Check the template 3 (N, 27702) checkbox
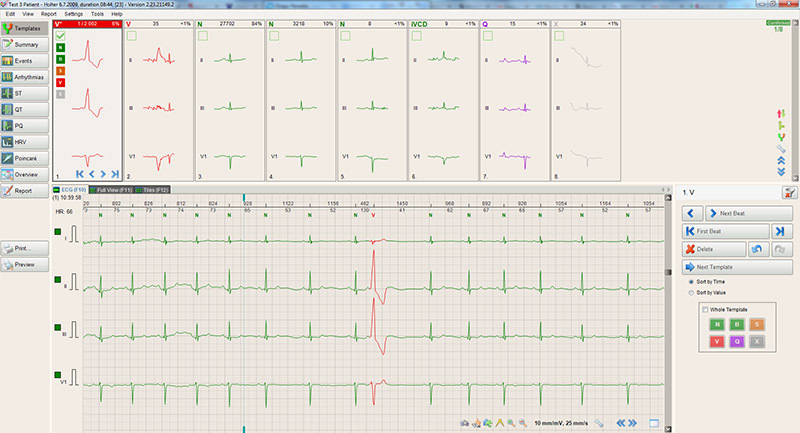 click(203, 36)
